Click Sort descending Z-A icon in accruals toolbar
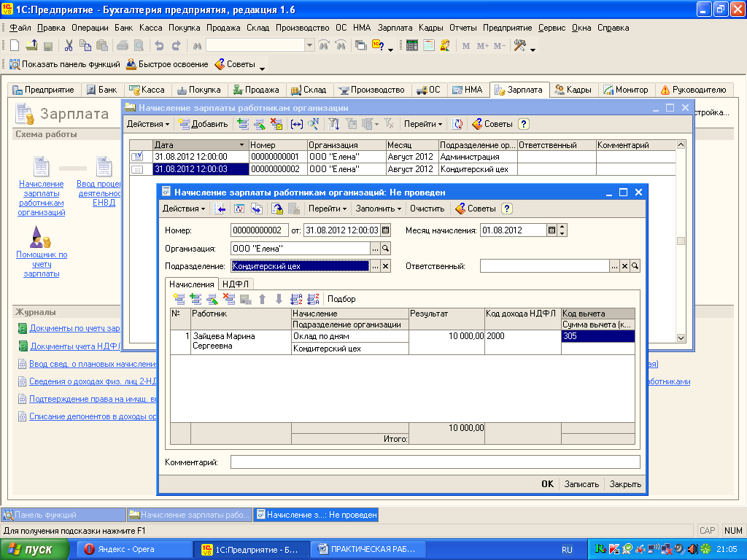 point(313,299)
